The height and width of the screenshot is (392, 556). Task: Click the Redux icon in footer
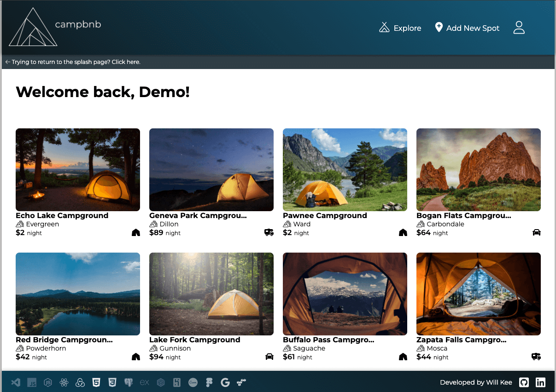click(80, 382)
